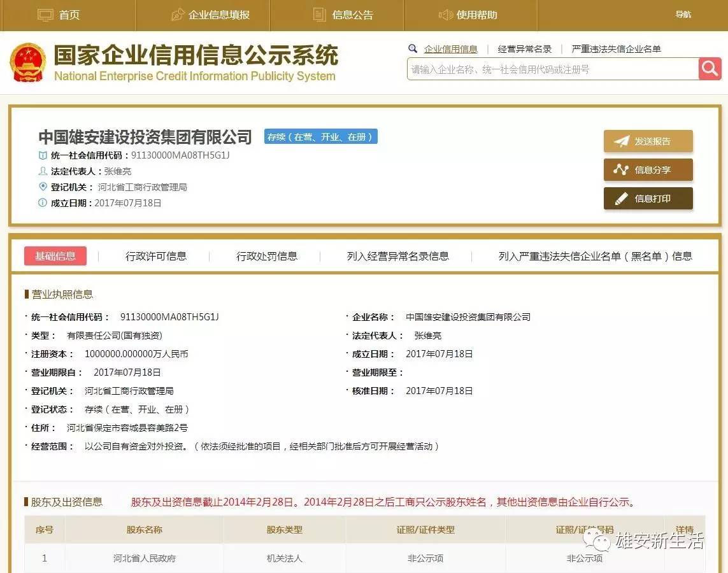Click the 登记状态 value in license info
This screenshot has width=728, height=573.
136,409
